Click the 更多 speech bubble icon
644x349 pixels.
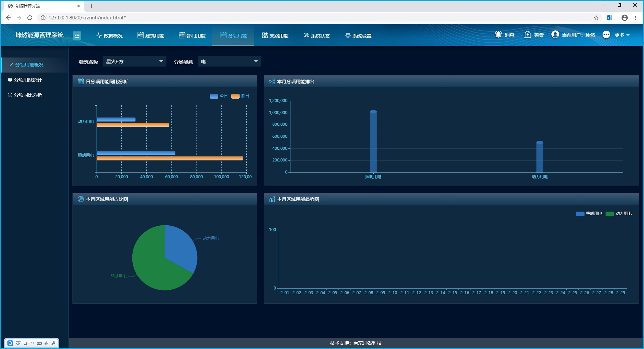coord(606,35)
